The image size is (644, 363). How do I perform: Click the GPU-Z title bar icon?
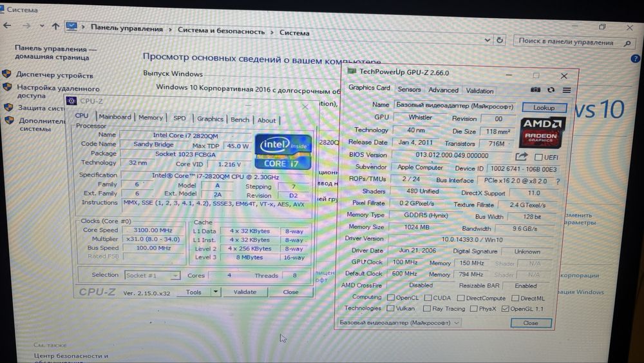(x=352, y=71)
